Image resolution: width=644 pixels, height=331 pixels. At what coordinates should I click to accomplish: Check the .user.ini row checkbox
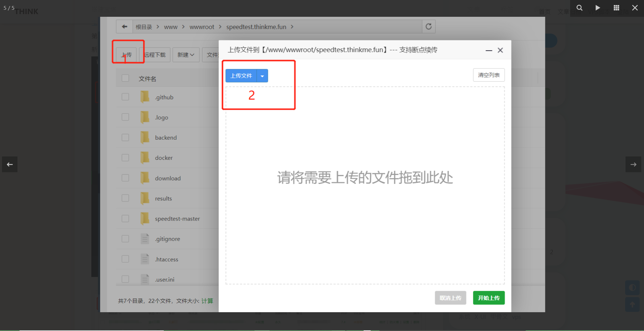pos(125,279)
